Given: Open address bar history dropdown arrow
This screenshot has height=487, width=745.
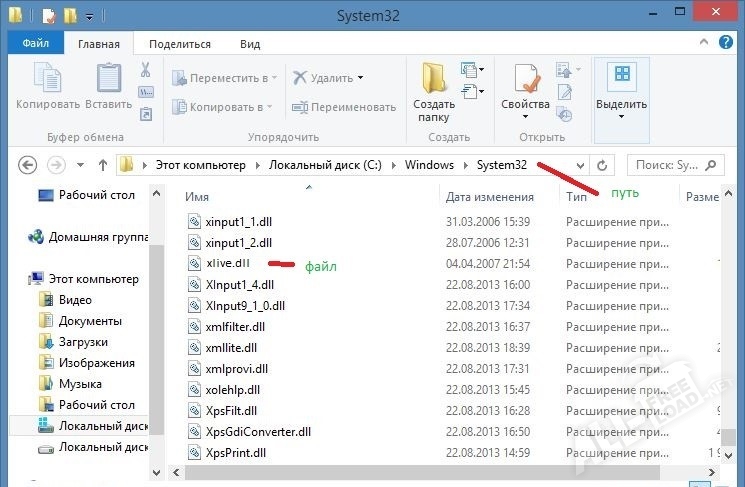Looking at the screenshot, I should [x=579, y=165].
